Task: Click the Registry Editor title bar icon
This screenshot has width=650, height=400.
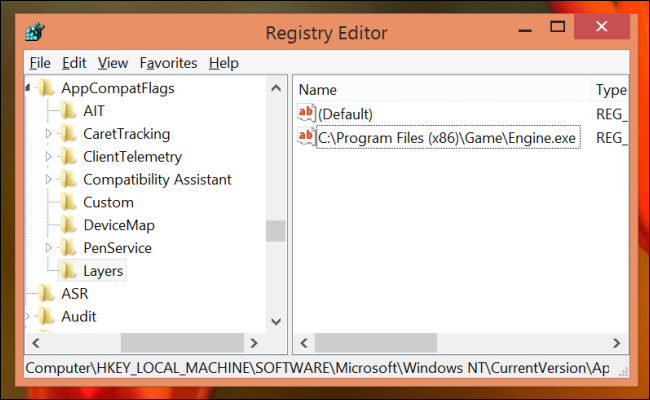Action: (x=38, y=32)
